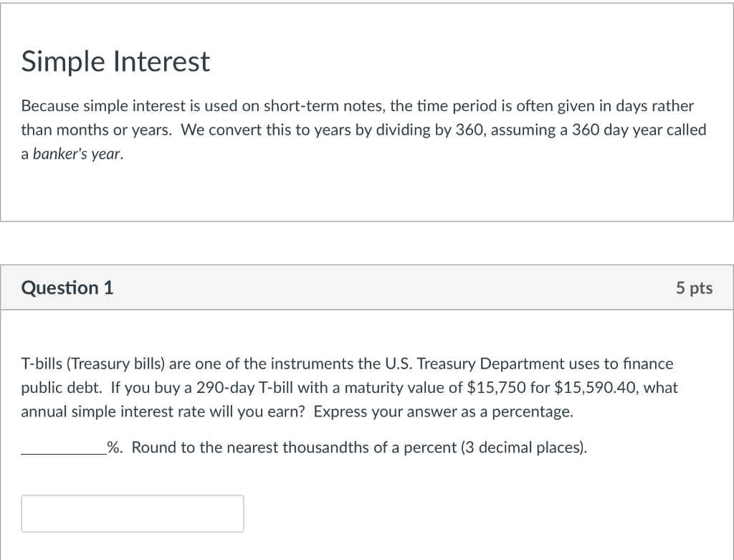
Task: Click the gray Question 1 header bar
Action: 367,288
